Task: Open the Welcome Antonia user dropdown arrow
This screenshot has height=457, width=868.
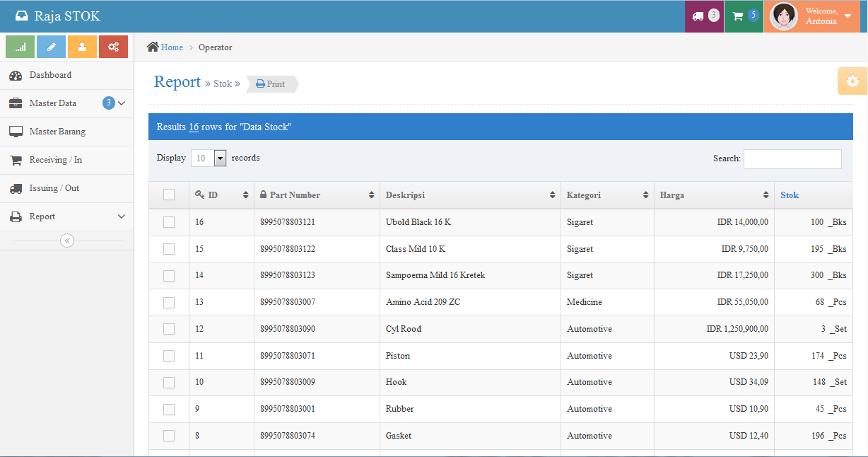Action: pos(848,16)
